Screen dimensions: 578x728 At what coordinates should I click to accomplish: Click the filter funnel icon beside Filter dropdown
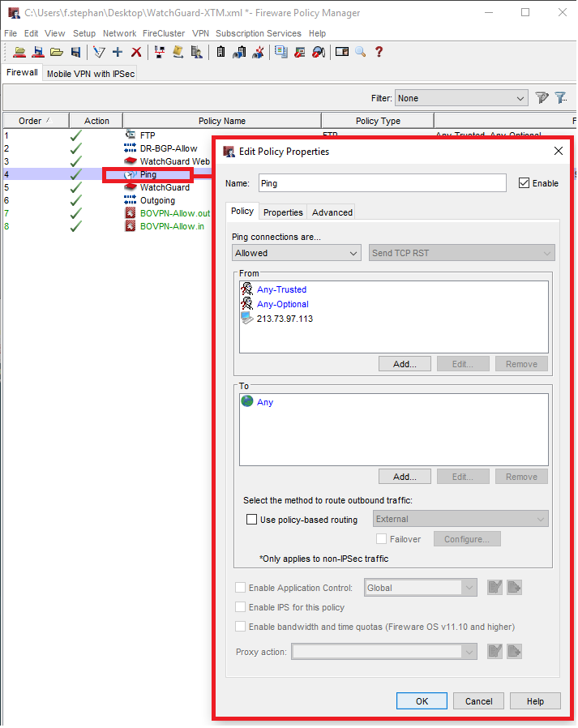click(542, 98)
